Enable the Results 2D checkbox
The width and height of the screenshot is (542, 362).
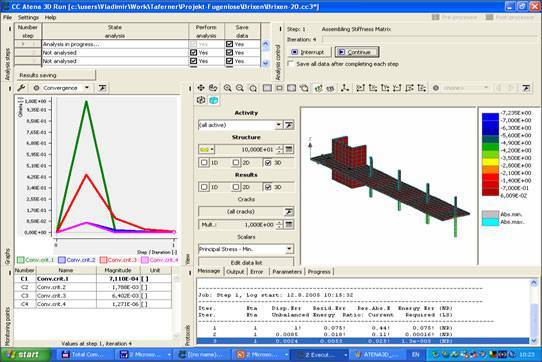coord(236,187)
